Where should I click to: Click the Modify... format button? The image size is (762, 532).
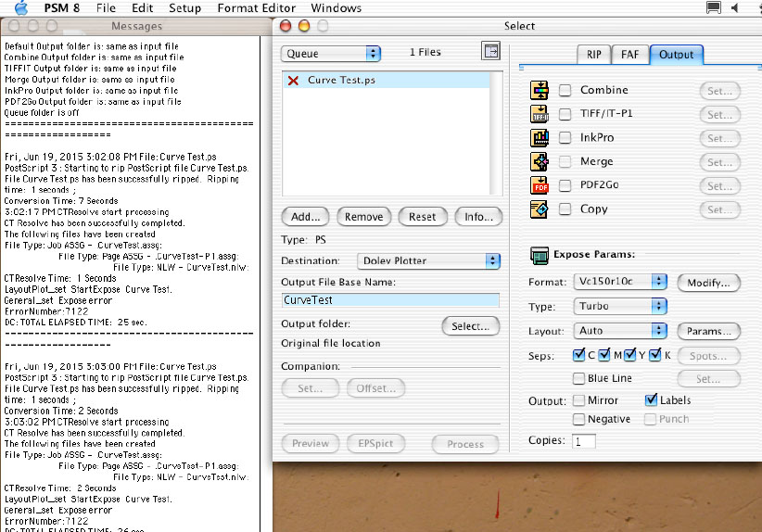click(708, 283)
